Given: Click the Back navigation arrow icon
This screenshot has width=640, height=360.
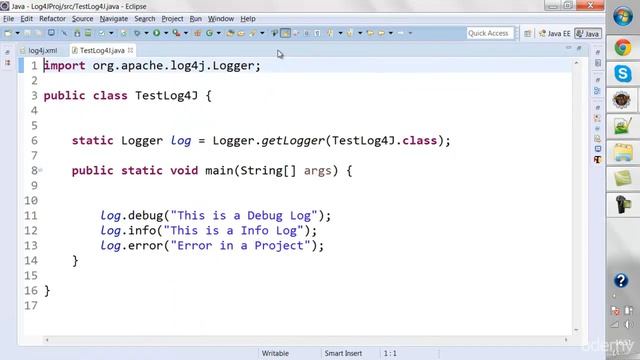Looking at the screenshot, I should [x=381, y=33].
